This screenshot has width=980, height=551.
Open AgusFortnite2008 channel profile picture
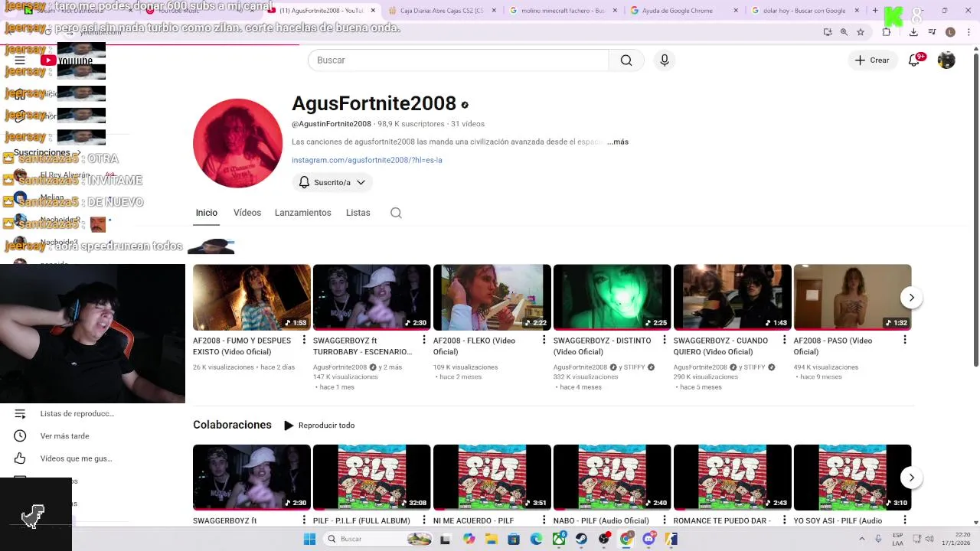point(237,143)
